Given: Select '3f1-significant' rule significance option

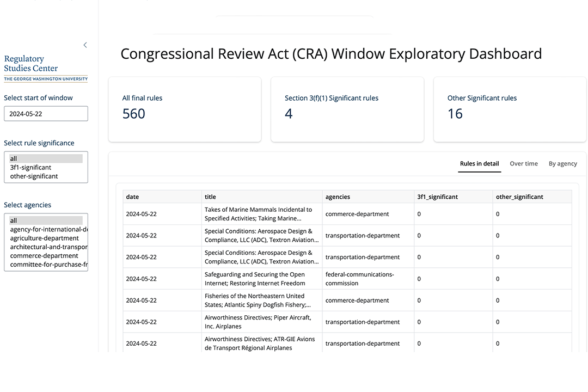Looking at the screenshot, I should [x=31, y=168].
